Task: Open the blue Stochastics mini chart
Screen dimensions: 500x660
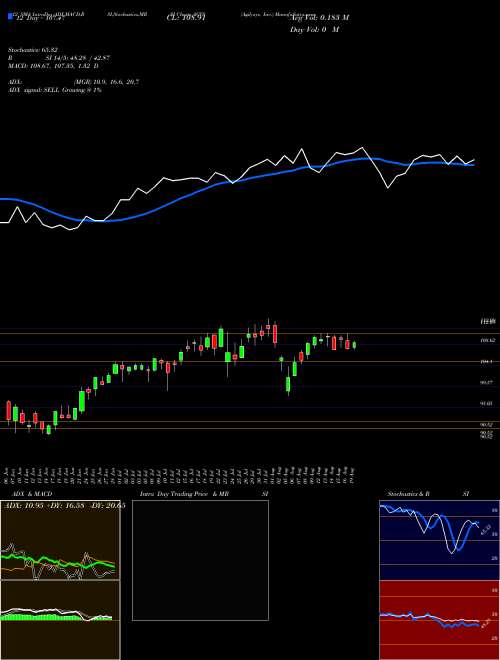Action: pyautogui.click(x=439, y=540)
